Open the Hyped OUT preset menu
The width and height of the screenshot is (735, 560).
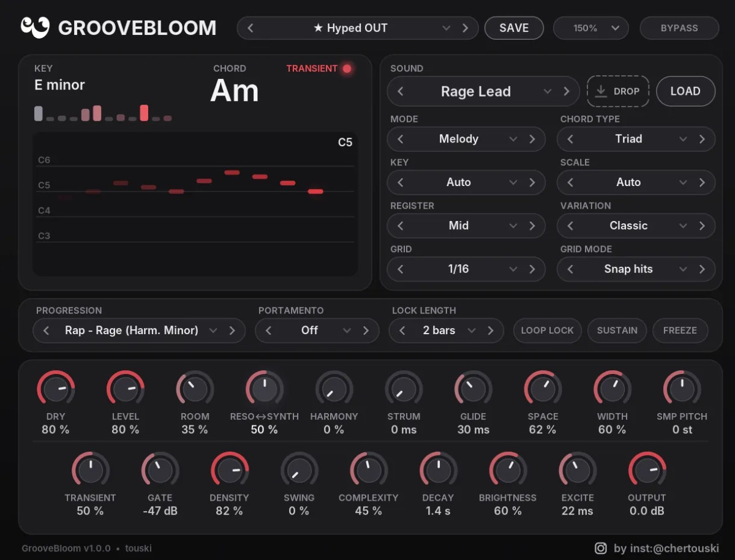(447, 28)
